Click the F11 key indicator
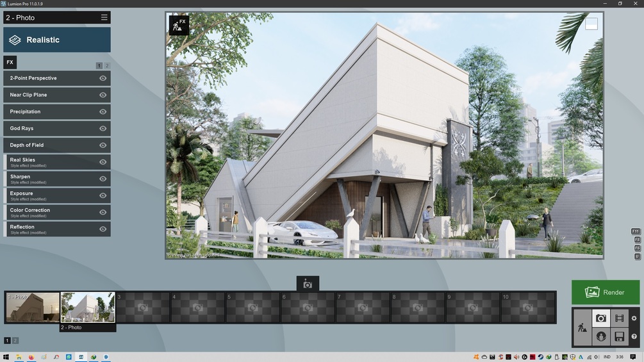644x362 pixels. (636, 231)
